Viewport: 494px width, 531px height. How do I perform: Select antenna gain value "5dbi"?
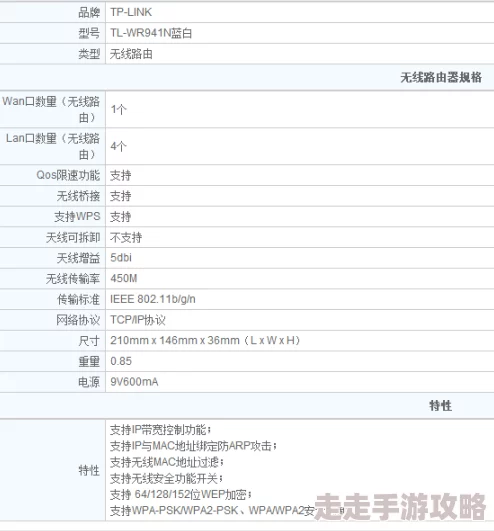click(x=121, y=258)
